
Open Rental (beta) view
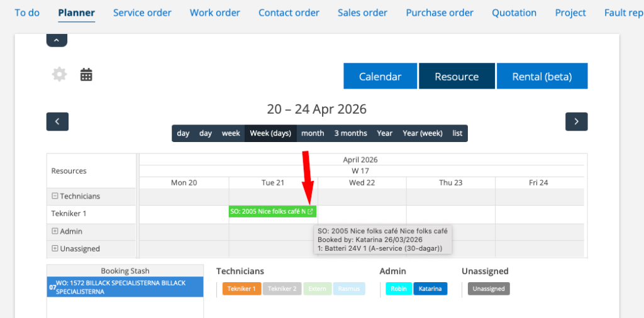click(x=541, y=76)
